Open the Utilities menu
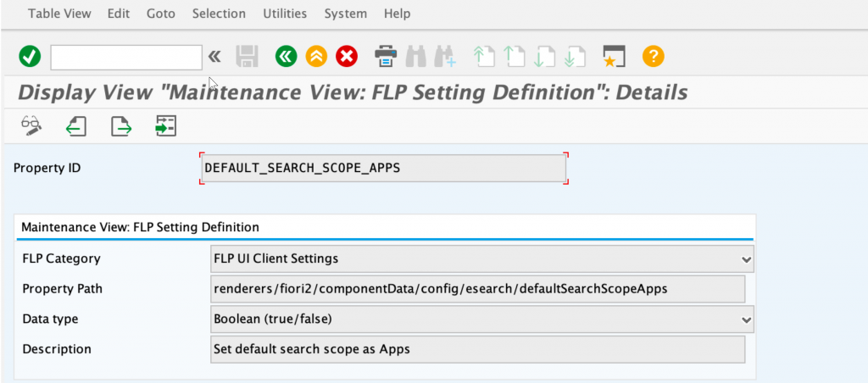Image resolution: width=868 pixels, height=383 pixels. (285, 14)
